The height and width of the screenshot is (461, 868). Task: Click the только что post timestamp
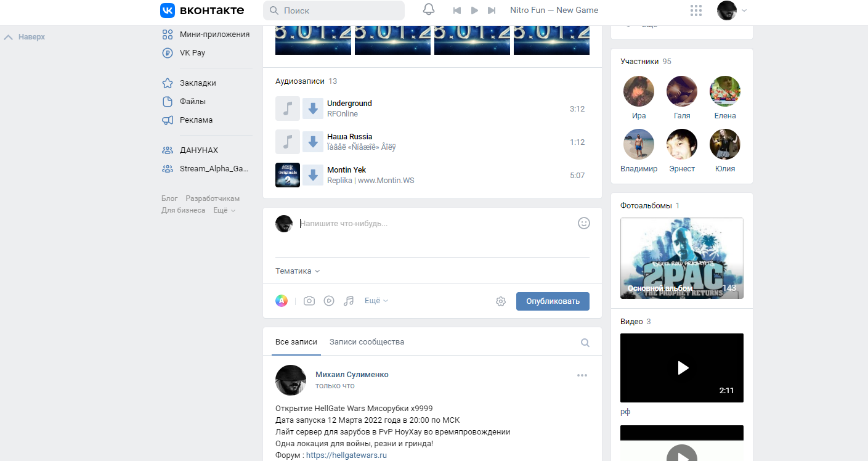pos(335,386)
